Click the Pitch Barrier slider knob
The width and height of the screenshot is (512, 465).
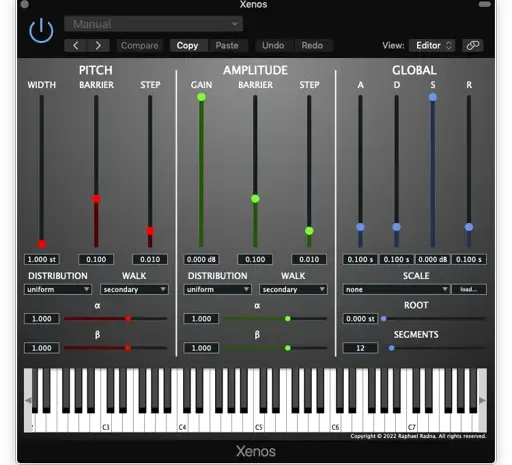point(96,199)
